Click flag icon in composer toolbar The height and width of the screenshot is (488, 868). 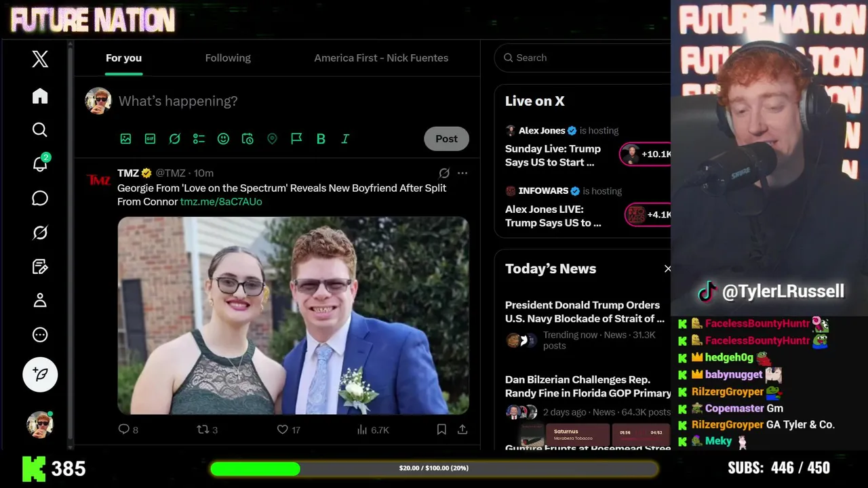[x=296, y=139]
